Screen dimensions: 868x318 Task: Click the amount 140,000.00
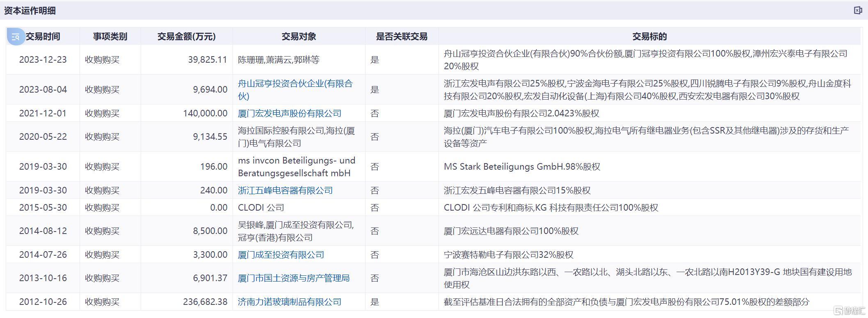coord(205,114)
